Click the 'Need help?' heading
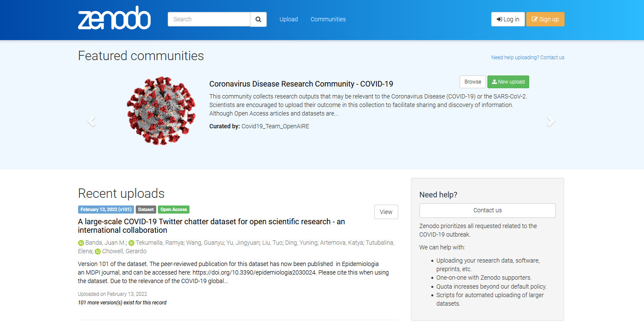Screen dimensions: 644x324 (438, 195)
